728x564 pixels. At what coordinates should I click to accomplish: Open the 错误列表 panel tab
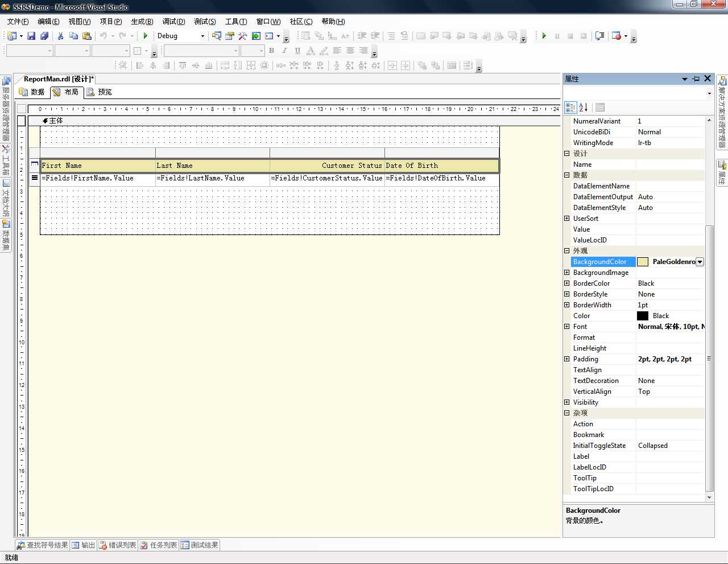pos(118,545)
